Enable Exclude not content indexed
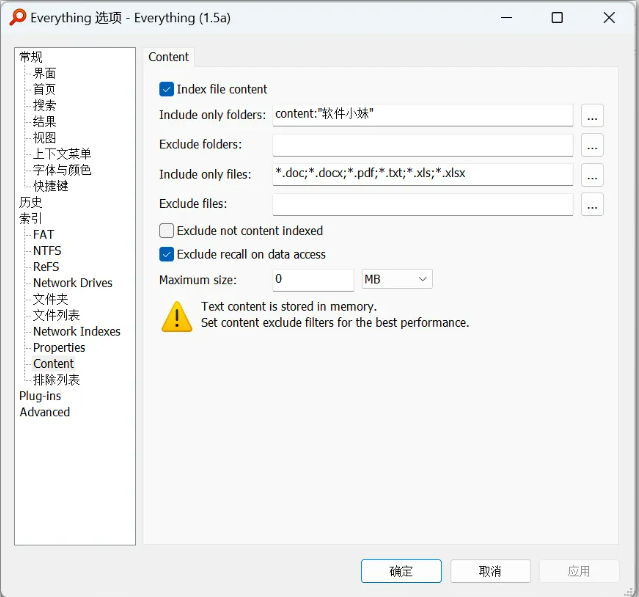Image resolution: width=639 pixels, height=597 pixels. [167, 231]
